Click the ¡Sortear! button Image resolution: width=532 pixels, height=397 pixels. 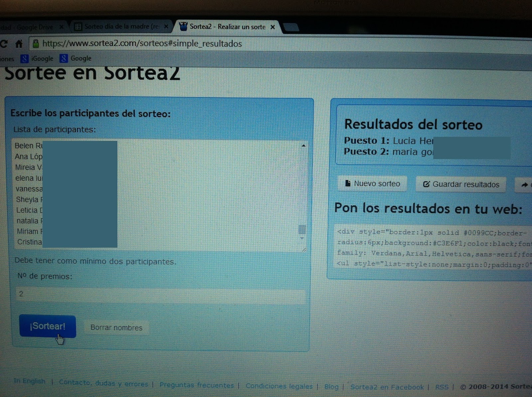point(48,326)
